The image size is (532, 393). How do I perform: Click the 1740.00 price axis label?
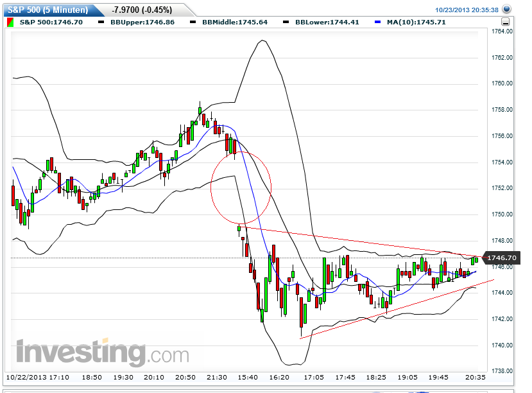tap(502, 345)
